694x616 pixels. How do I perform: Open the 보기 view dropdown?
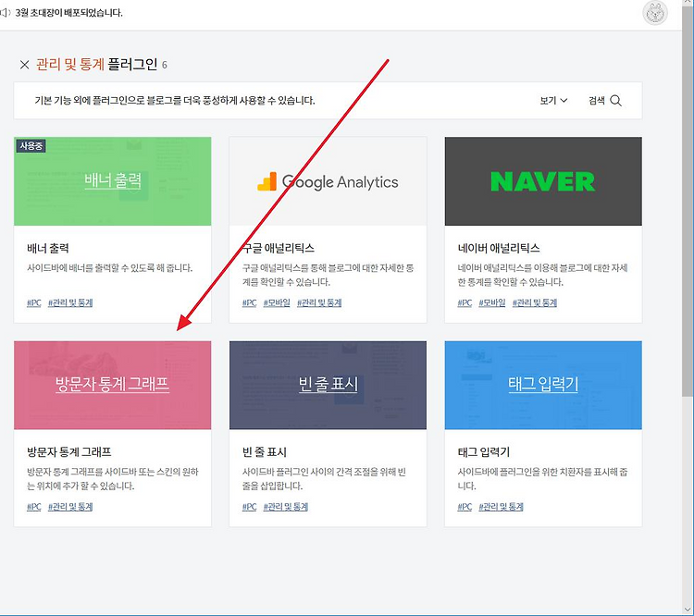click(x=553, y=101)
